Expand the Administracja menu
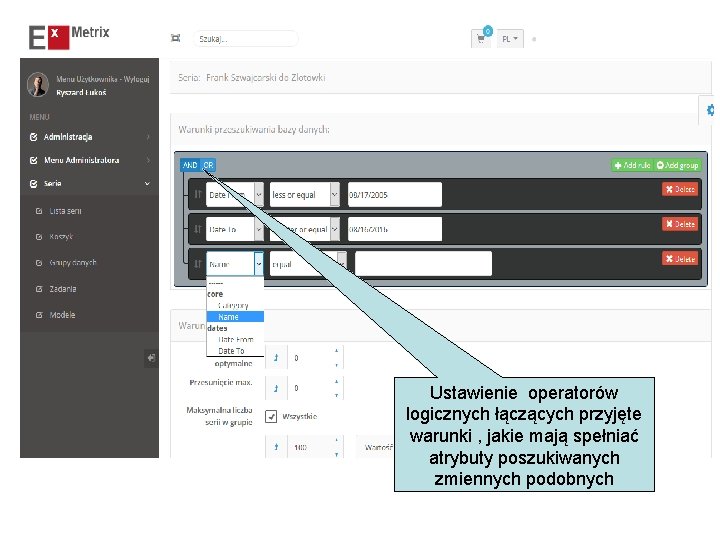The image size is (720, 540). [x=90, y=137]
